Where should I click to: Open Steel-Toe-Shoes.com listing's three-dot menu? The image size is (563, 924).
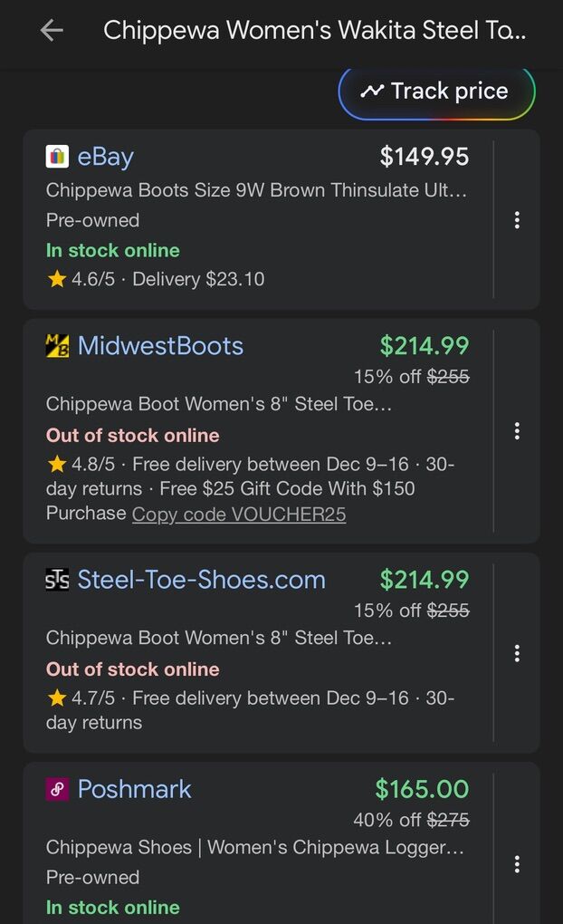click(x=517, y=653)
